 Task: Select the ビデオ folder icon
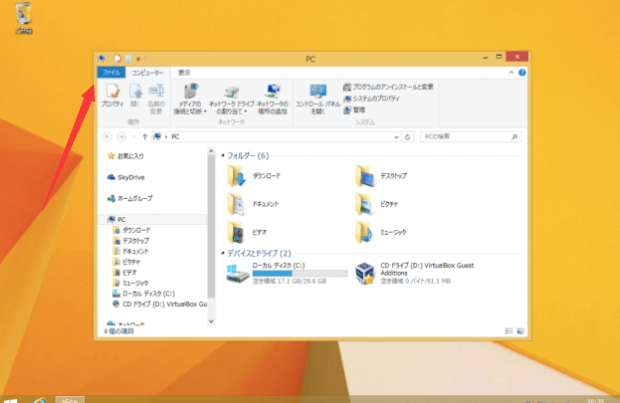coord(236,232)
